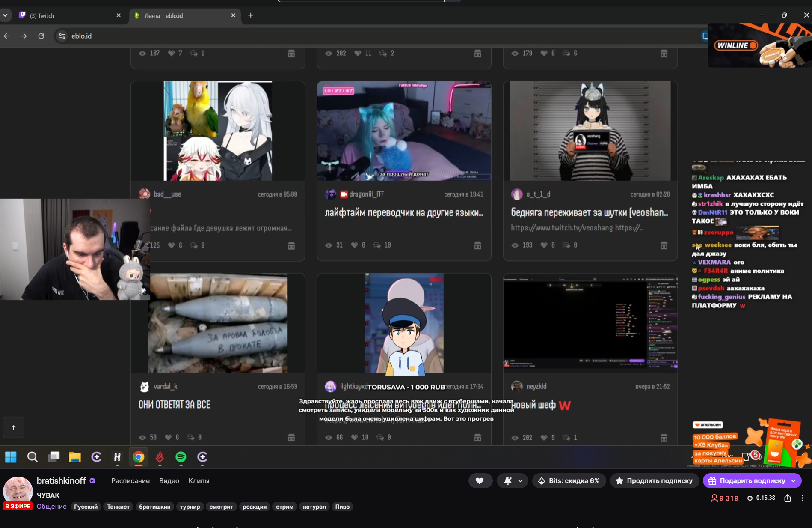This screenshot has height=528, width=812.
Task: Click archive icon on the 187-views post
Action: pos(291,54)
